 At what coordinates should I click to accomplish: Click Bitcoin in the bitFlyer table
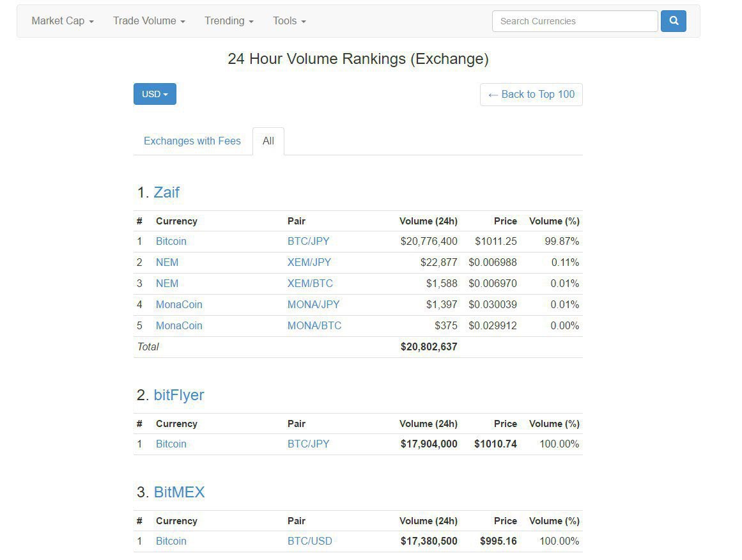click(171, 444)
